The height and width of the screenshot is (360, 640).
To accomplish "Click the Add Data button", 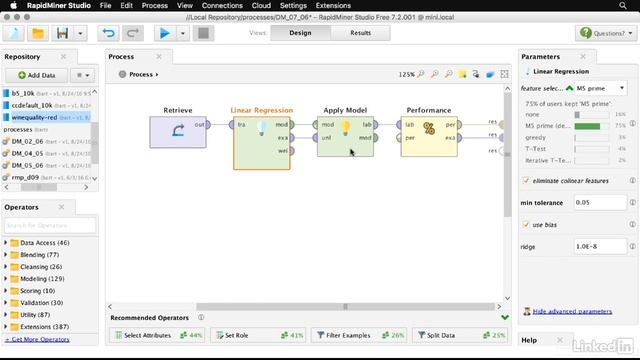I will [x=37, y=75].
